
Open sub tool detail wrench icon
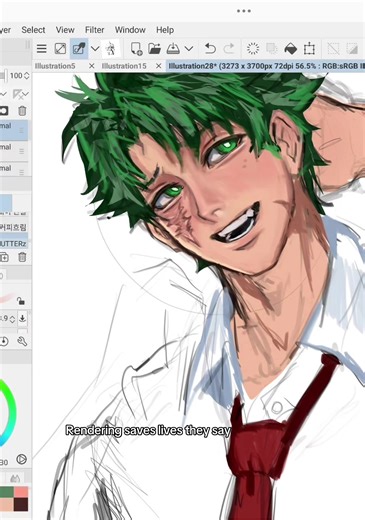[22, 341]
